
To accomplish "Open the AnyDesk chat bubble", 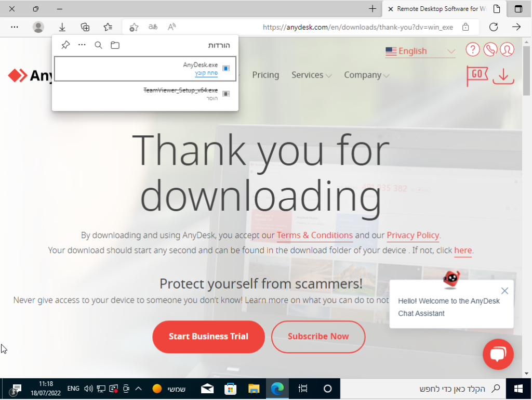I will [x=498, y=354].
